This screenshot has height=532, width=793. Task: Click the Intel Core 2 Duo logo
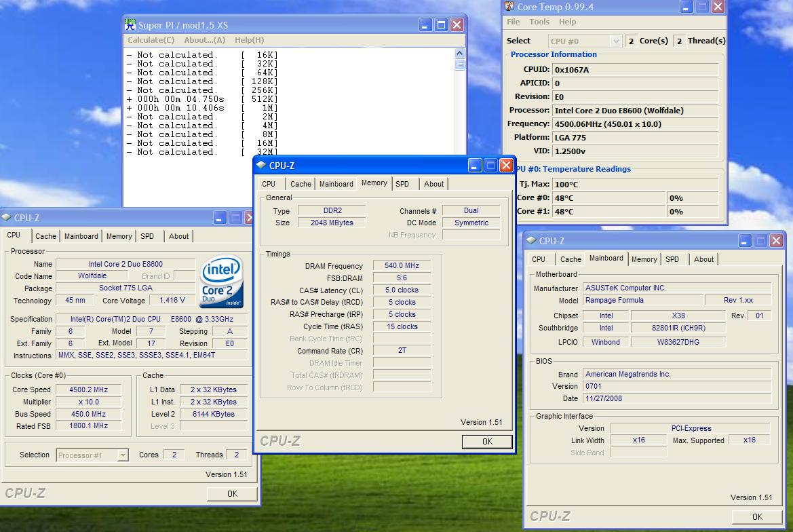click(222, 281)
